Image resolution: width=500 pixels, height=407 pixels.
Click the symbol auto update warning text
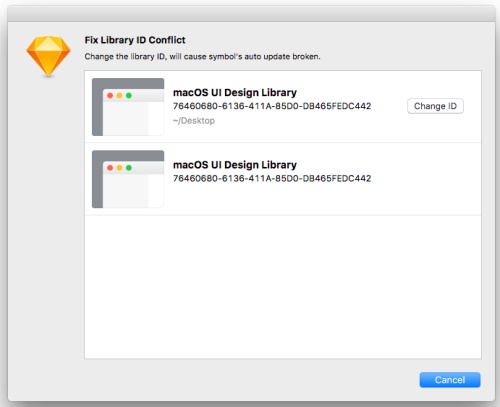click(202, 57)
